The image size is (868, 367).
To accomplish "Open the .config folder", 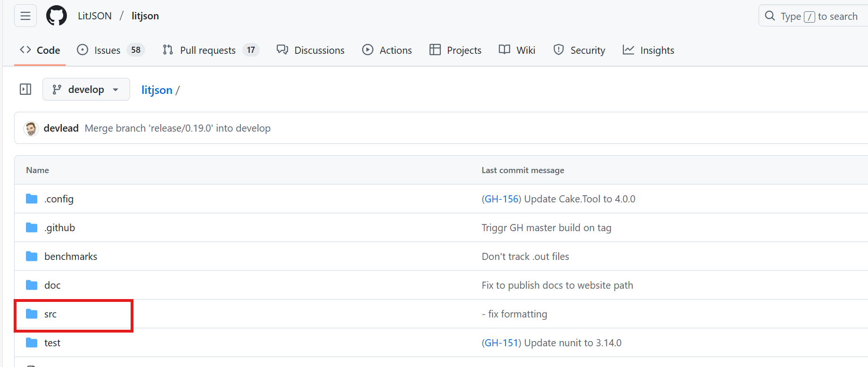I will tap(59, 199).
